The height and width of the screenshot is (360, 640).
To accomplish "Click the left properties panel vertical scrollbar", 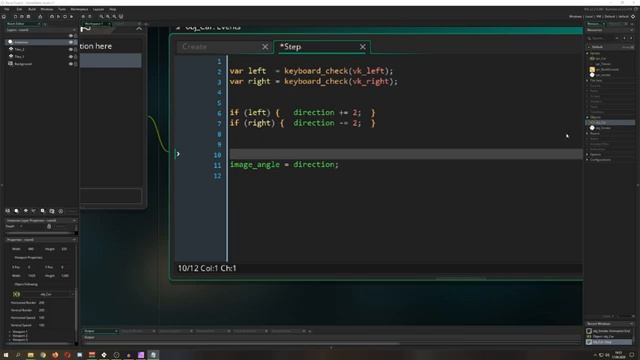I will pos(76,316).
